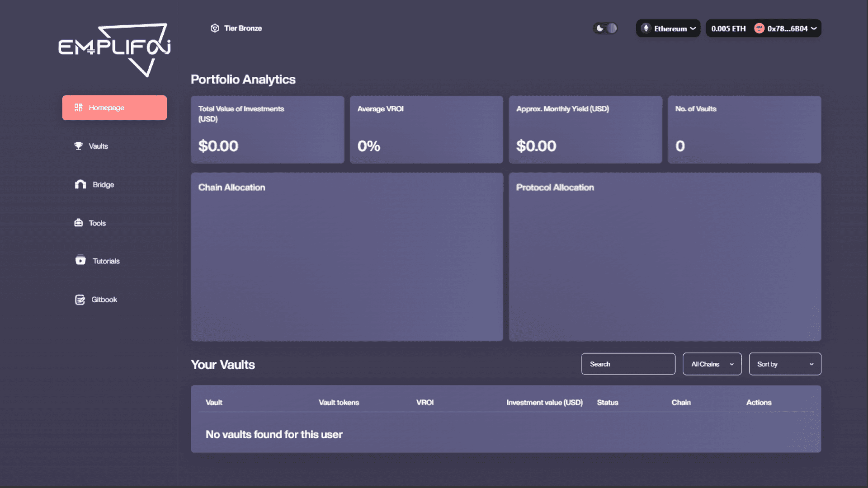The width and height of the screenshot is (868, 488).
Task: Open Bridge page from sidebar
Action: click(x=103, y=184)
